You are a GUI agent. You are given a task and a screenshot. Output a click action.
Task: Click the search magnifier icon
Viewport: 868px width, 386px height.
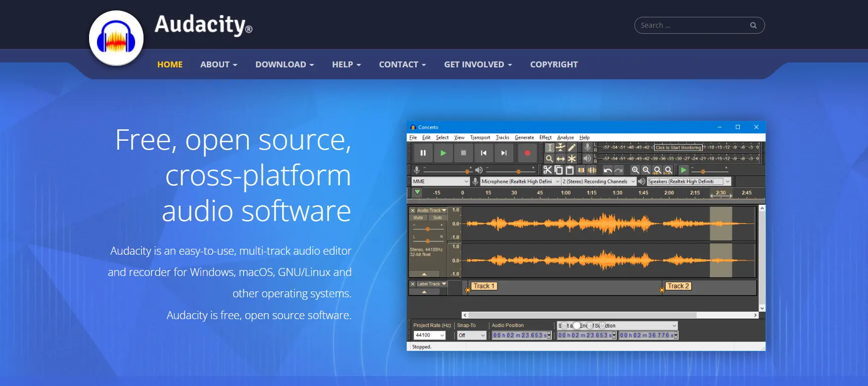753,25
